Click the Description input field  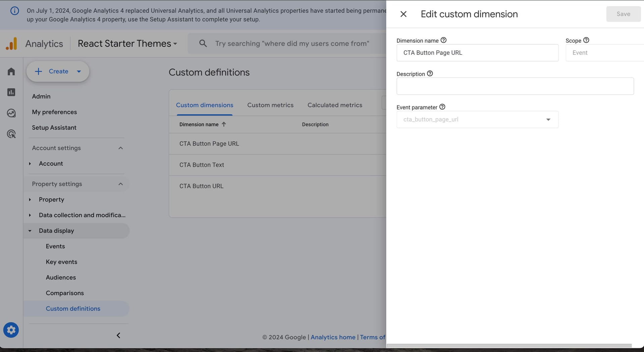[515, 86]
